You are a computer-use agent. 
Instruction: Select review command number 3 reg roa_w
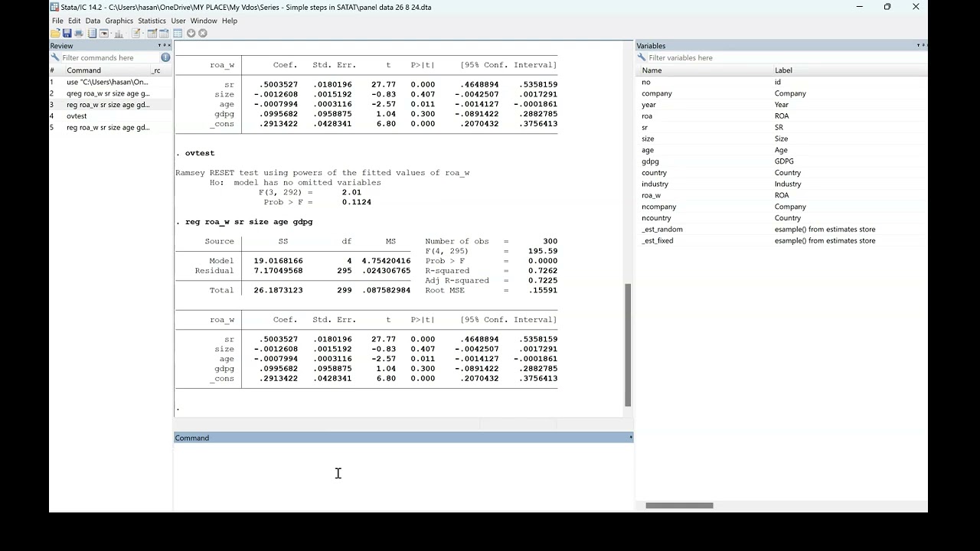click(x=111, y=105)
